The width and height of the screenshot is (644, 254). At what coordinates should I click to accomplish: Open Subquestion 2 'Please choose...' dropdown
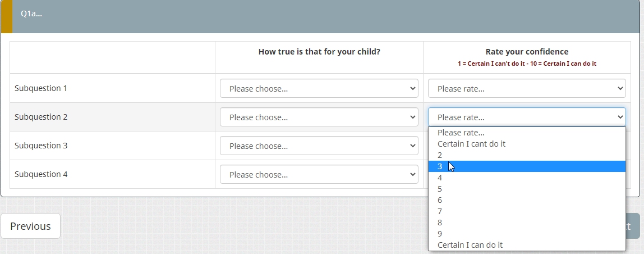pyautogui.click(x=319, y=117)
